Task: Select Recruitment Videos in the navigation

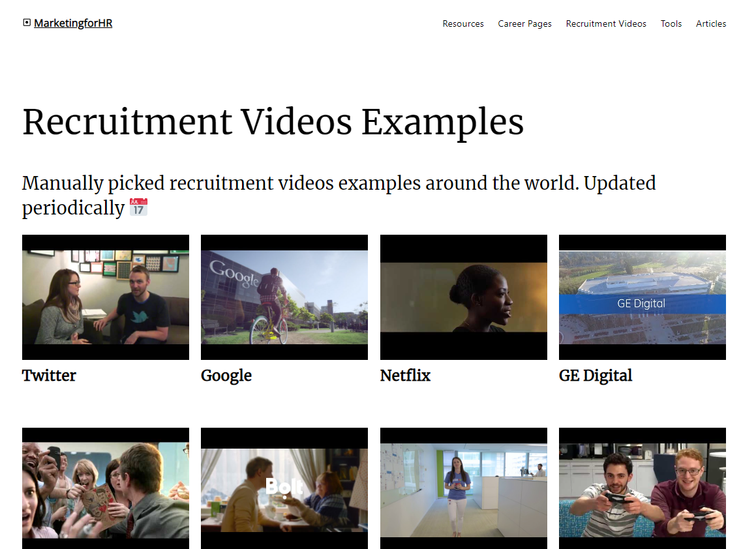Action: [606, 23]
